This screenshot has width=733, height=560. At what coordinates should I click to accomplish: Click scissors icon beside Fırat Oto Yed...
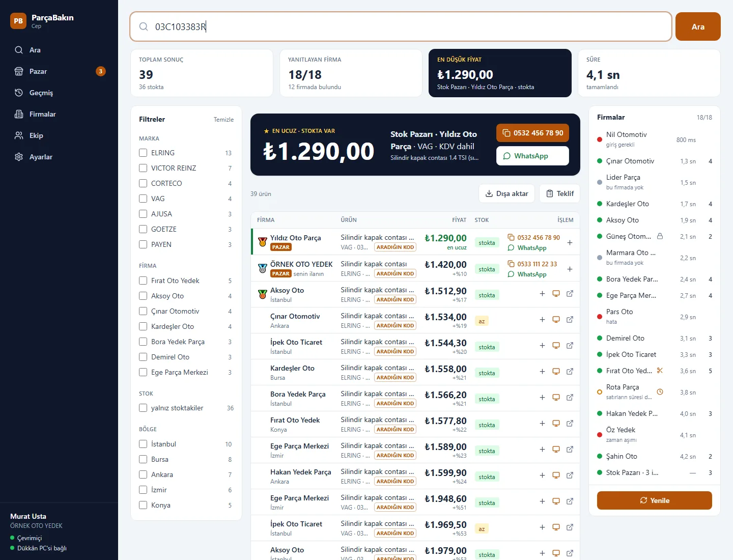(x=660, y=371)
